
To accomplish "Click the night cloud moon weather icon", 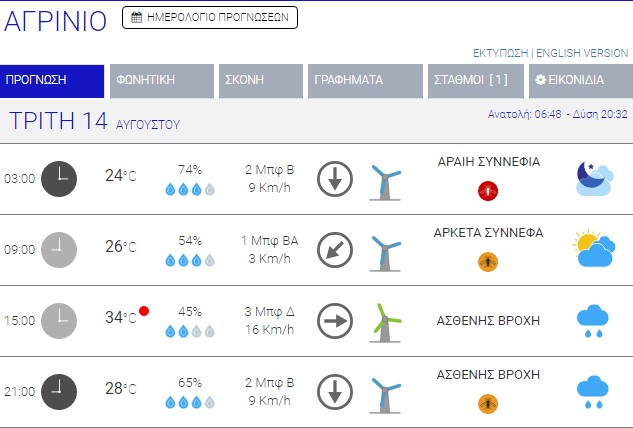I will point(594,178).
